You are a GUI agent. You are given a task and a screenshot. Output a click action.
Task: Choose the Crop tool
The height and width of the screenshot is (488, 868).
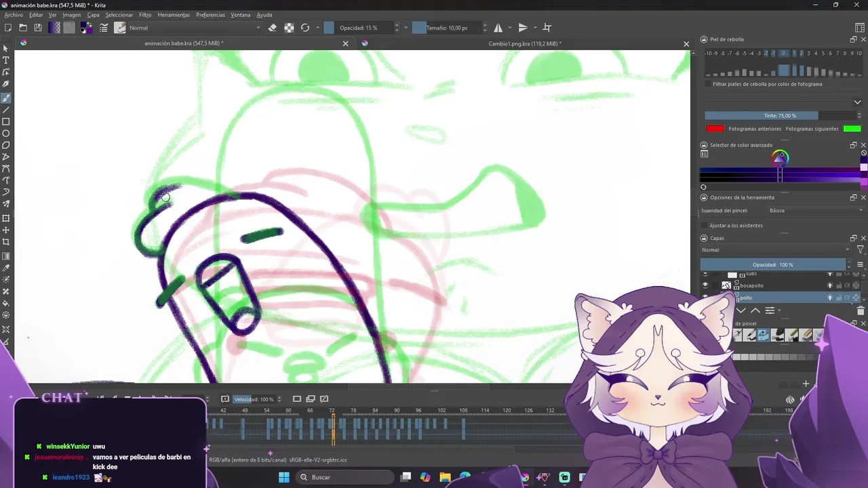[6, 242]
